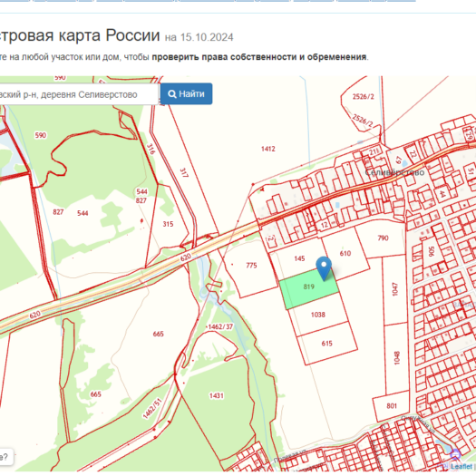Image resolution: width=476 pixels, height=476 pixels.
Task: Click bold text проверить права собственности и обременения
Action: point(259,57)
